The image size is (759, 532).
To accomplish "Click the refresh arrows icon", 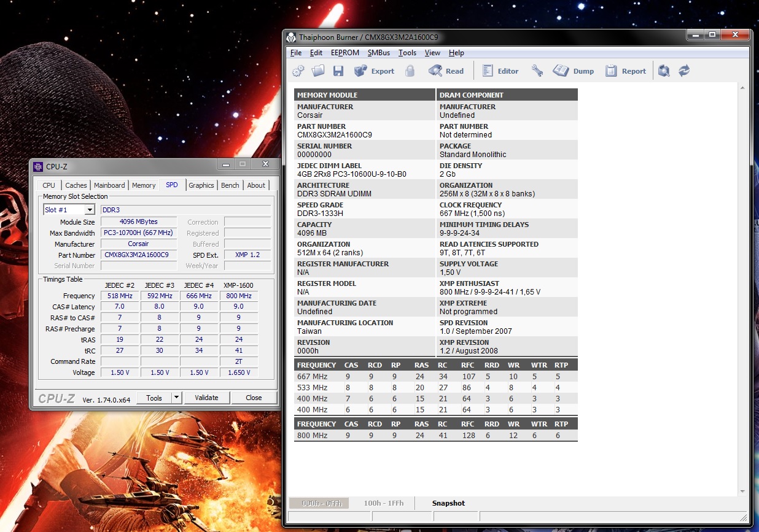I will click(x=684, y=71).
